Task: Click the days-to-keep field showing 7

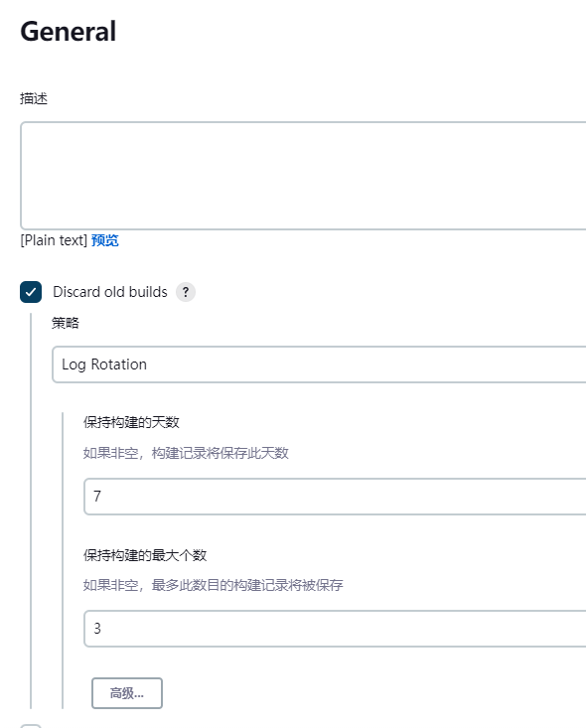Action: (x=335, y=497)
